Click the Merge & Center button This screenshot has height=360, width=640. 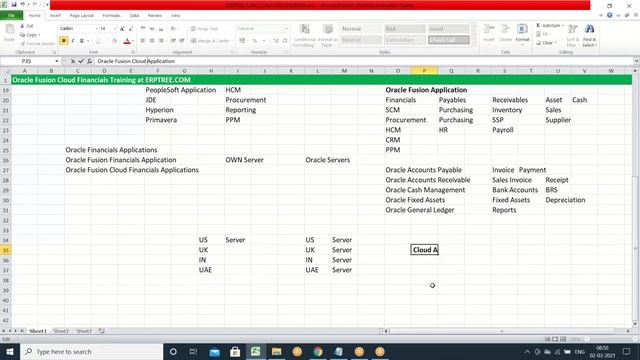coord(211,41)
